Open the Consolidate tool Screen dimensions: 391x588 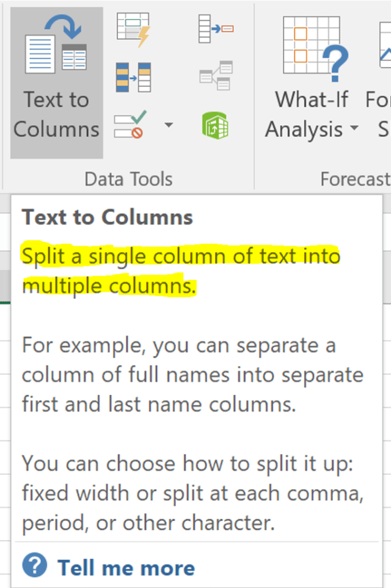217,28
